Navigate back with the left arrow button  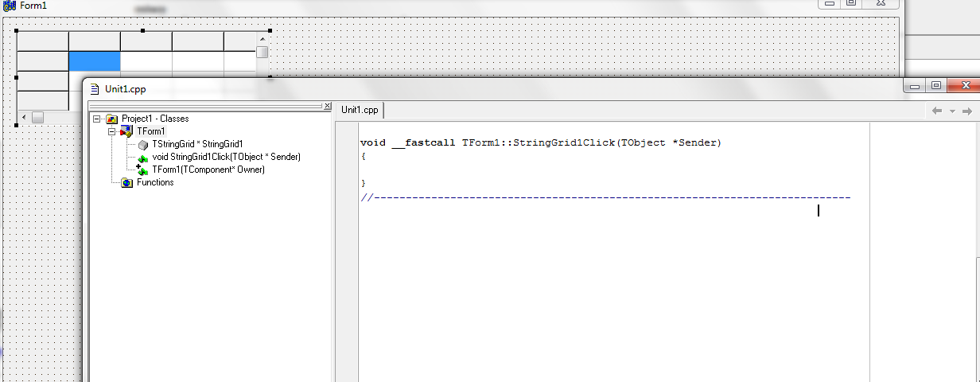pyautogui.click(x=937, y=111)
